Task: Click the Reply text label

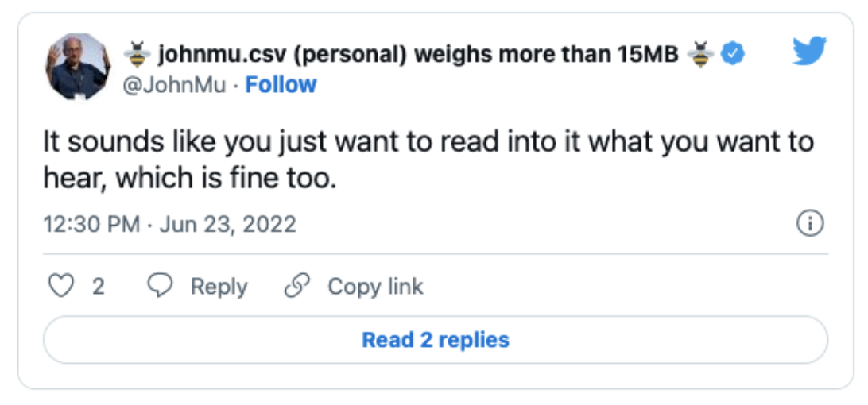Action: (x=219, y=286)
